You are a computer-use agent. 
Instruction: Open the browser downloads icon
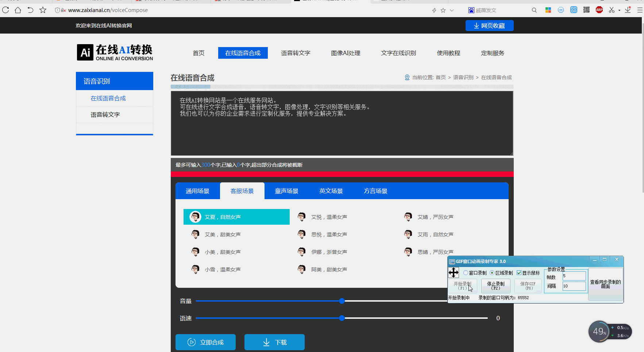[x=628, y=10]
